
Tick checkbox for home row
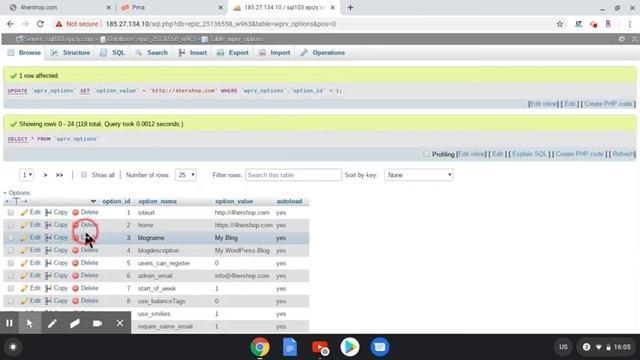(x=11, y=225)
